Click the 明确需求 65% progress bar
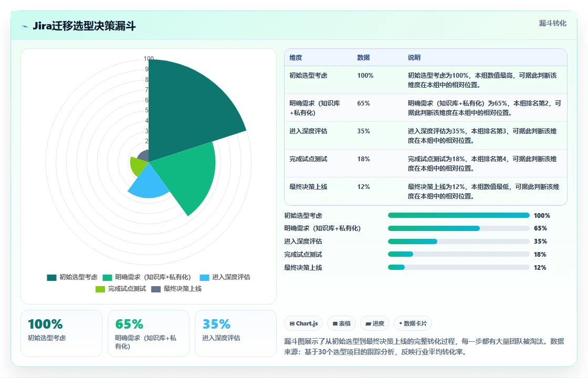This screenshot has height=378, width=588. click(459, 228)
